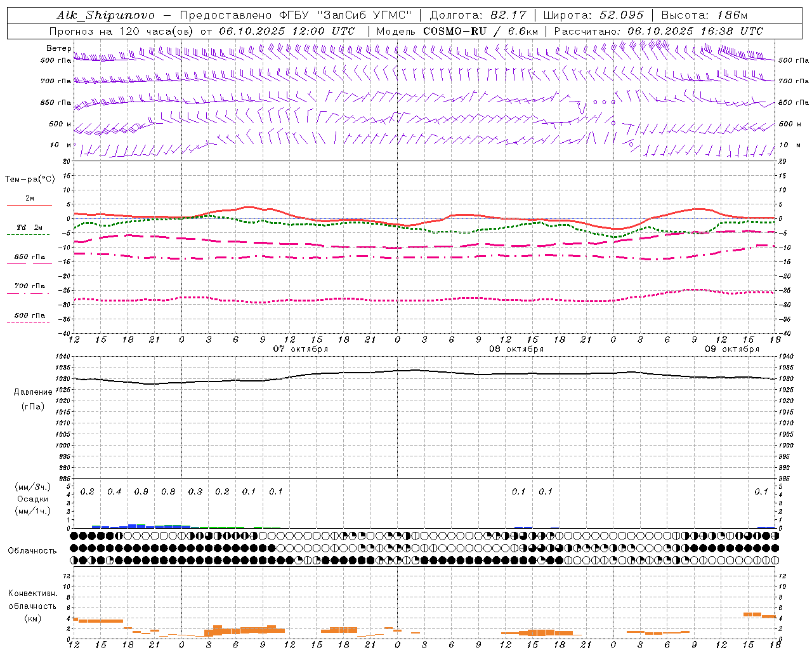Click the 0.8 precipitation value
The height and width of the screenshot is (650, 812).
coord(168,491)
